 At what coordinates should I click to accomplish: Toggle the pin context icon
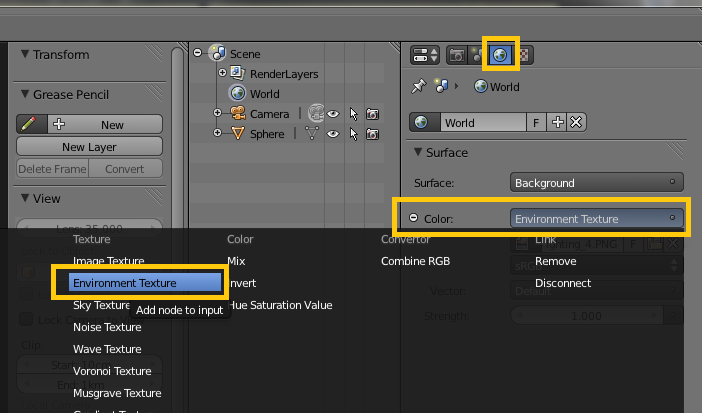[x=419, y=86]
